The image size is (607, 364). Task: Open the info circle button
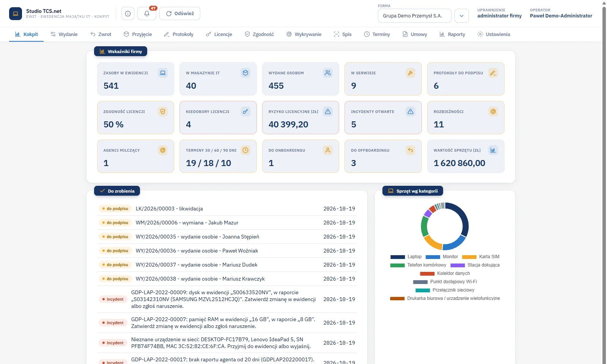click(128, 14)
